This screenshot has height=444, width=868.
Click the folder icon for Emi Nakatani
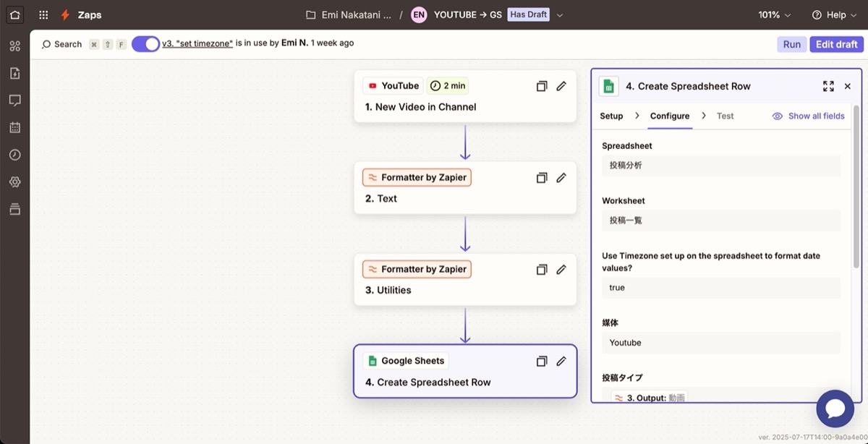click(311, 14)
